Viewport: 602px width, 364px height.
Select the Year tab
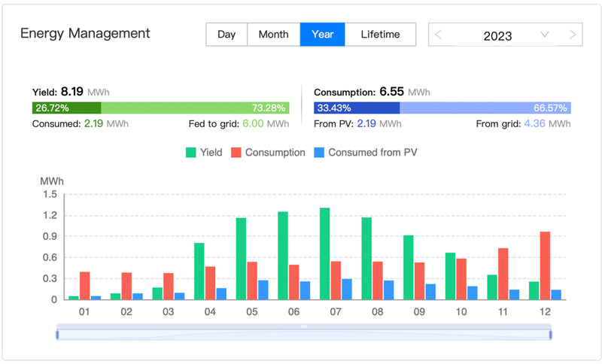click(x=322, y=35)
